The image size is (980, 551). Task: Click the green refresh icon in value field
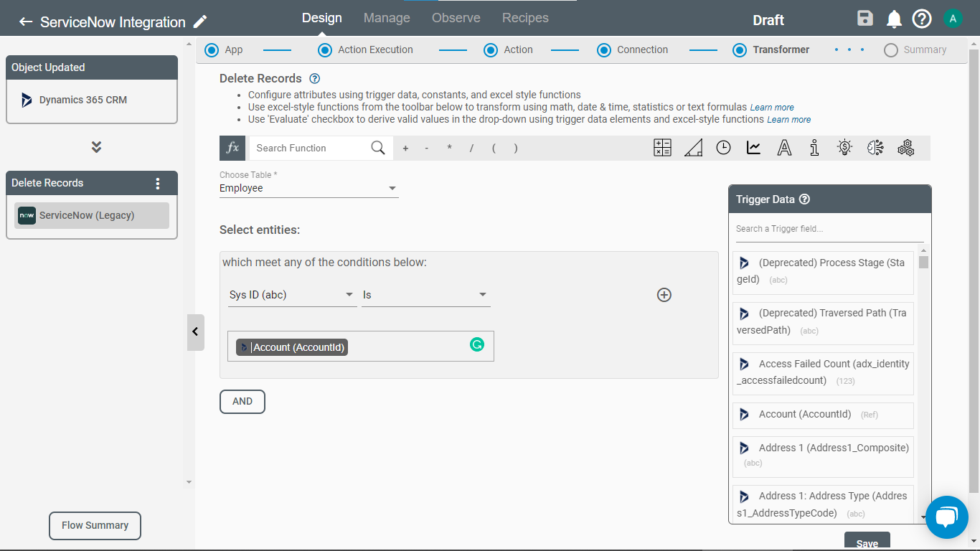coord(477,344)
